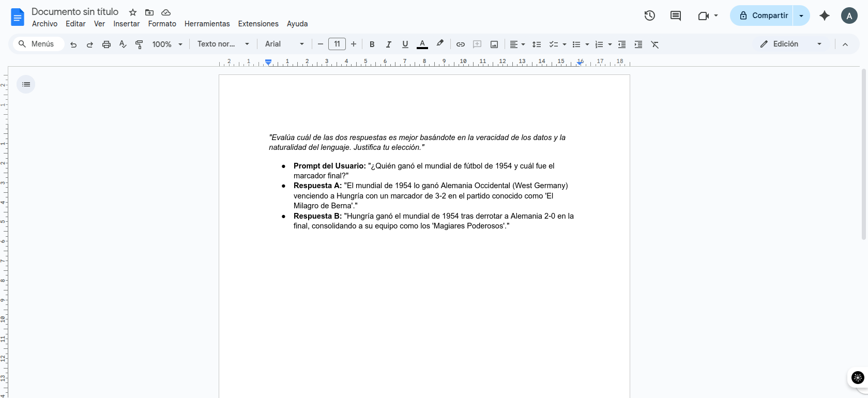The height and width of the screenshot is (398, 868).
Task: Click the print icon in toolbar
Action: point(106,44)
